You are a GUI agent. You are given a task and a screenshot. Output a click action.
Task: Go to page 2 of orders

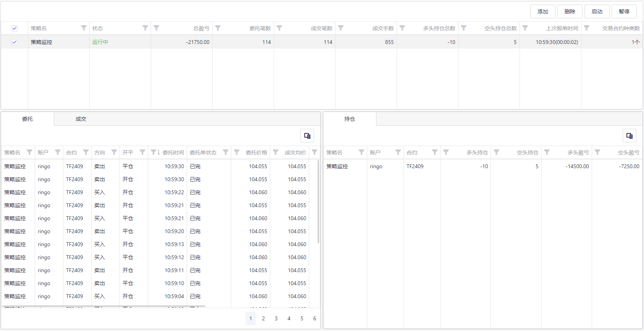[x=263, y=318]
